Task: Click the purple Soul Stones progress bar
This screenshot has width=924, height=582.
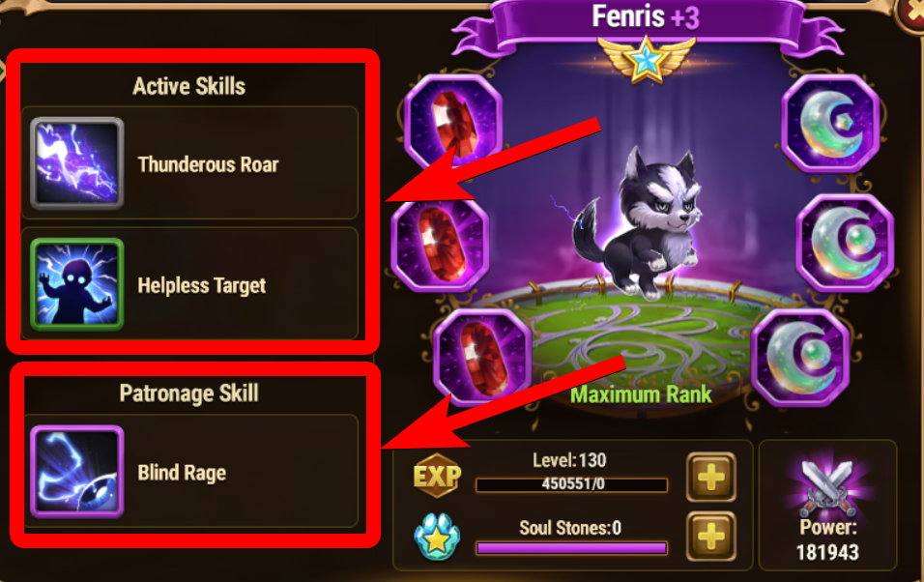Action: 571,548
